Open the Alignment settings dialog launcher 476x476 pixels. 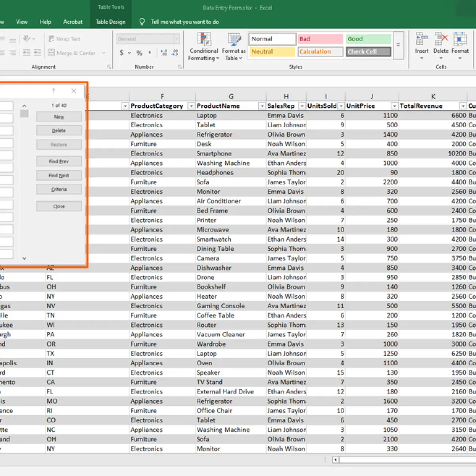click(109, 67)
